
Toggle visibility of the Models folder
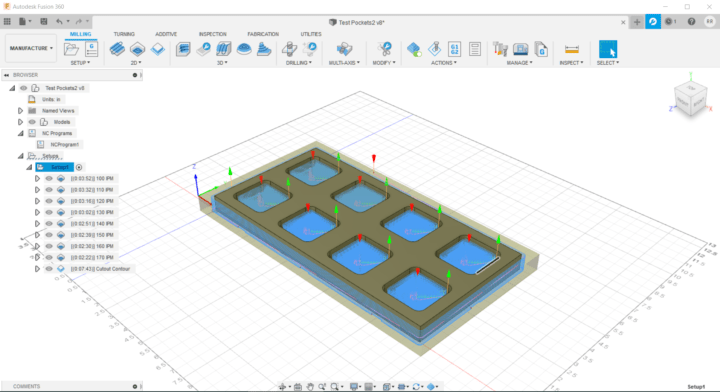point(32,122)
